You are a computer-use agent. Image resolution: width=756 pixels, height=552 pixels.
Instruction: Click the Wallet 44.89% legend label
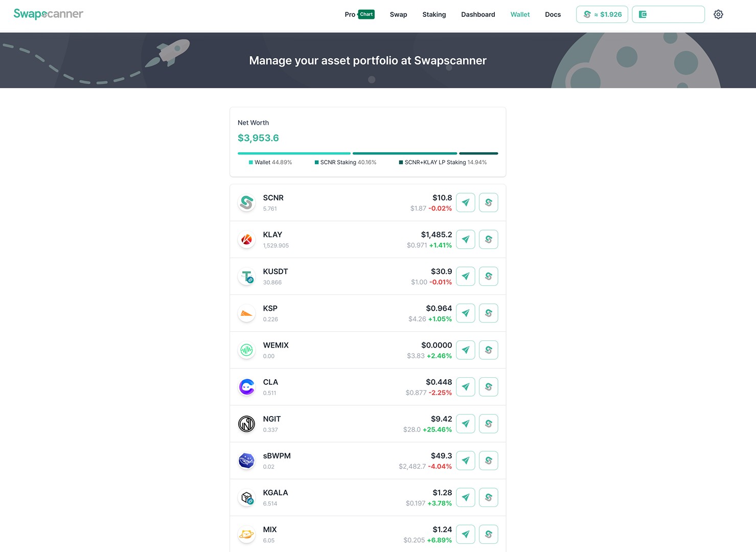(x=270, y=163)
